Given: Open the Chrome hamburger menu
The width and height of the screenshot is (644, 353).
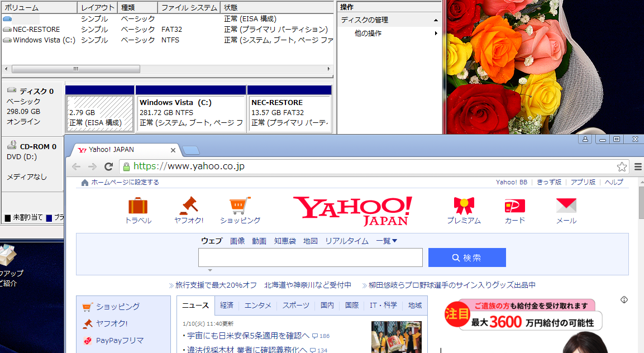Looking at the screenshot, I should tap(638, 166).
